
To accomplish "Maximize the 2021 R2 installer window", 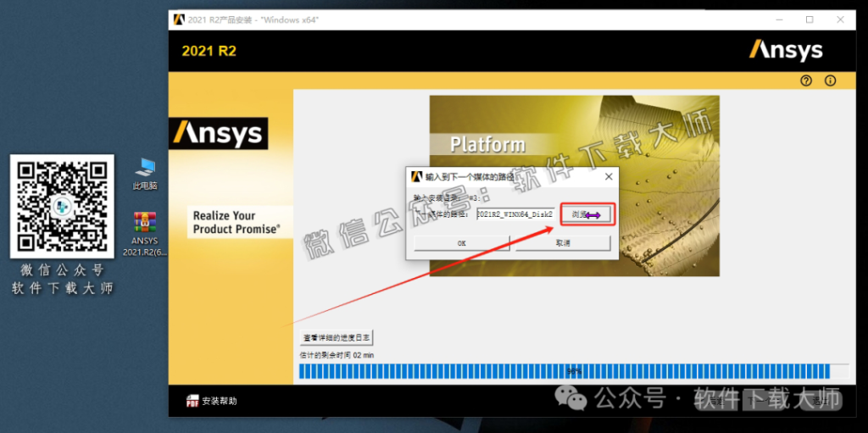I will pyautogui.click(x=810, y=20).
